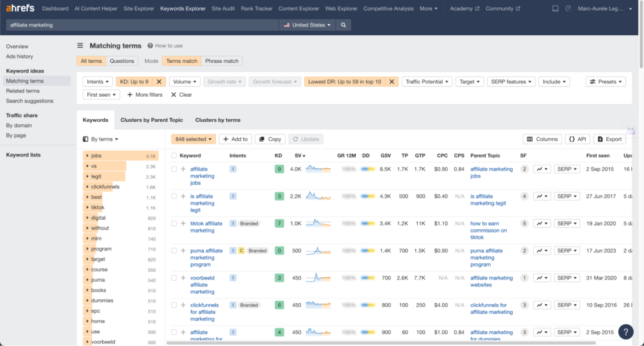Image resolution: width=644 pixels, height=346 pixels.
Task: Switch to Clusters by Parent Topic tab
Action: (152, 120)
